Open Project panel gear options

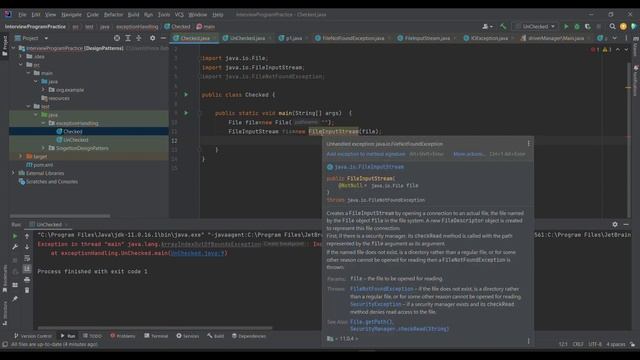152,38
